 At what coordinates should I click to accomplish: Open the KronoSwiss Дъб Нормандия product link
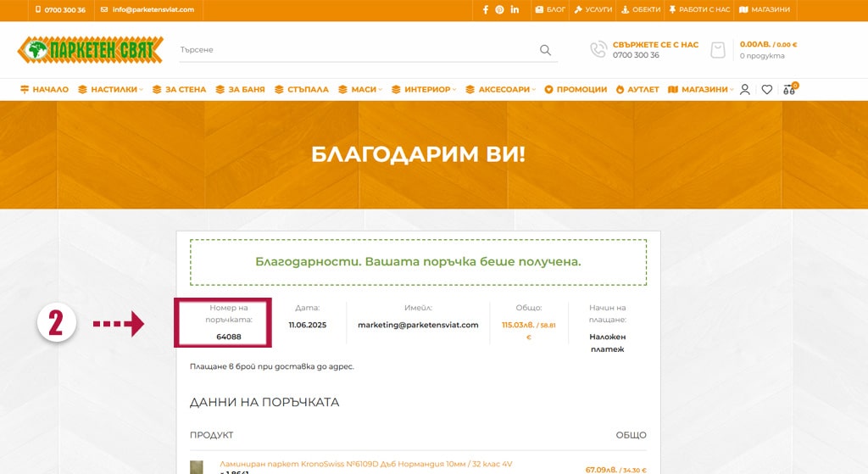[x=366, y=464]
